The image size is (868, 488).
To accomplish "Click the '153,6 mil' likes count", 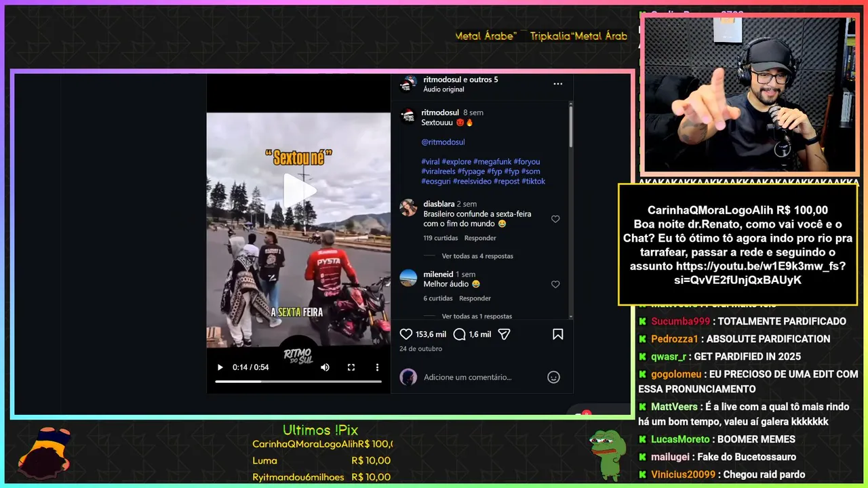I will pyautogui.click(x=431, y=335).
